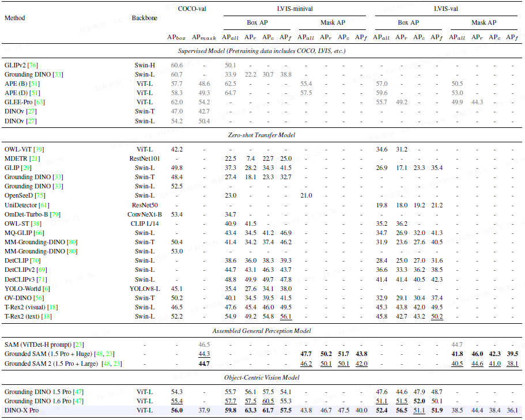
Task: Select value 37.9 in DINO-X Pro row
Action: tap(204, 411)
